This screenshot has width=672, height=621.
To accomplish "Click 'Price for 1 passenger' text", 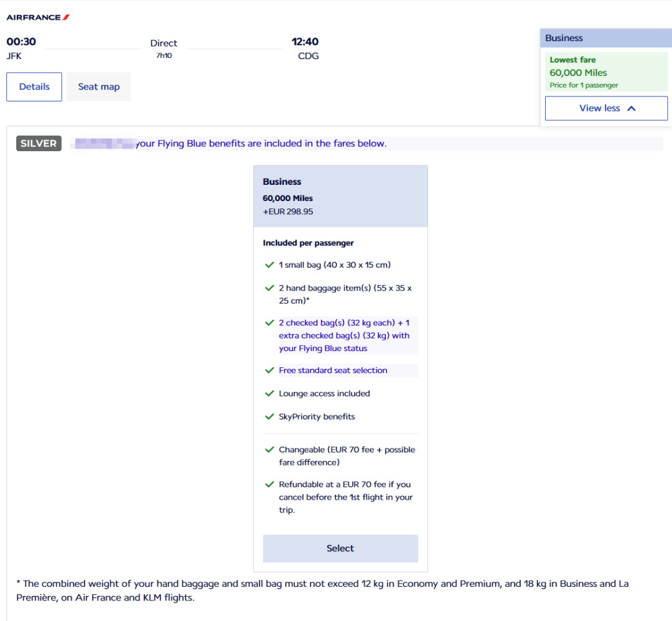I will click(x=584, y=85).
